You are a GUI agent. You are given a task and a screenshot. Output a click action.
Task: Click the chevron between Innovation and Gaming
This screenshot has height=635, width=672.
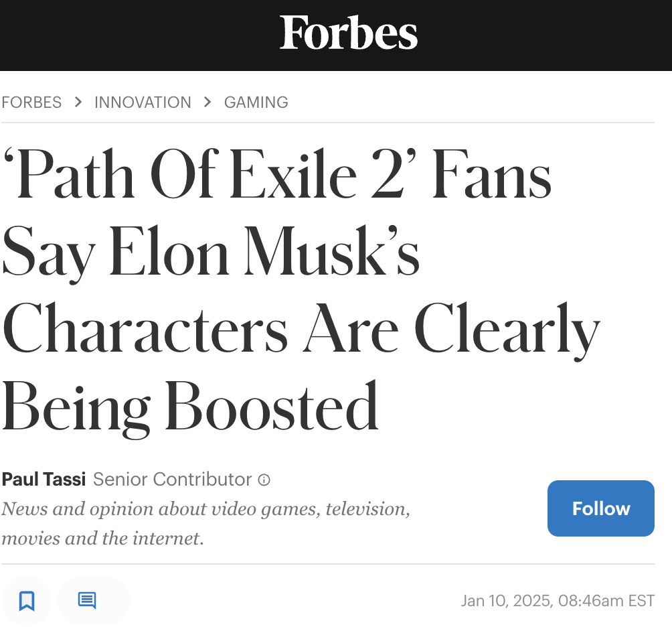tap(207, 102)
